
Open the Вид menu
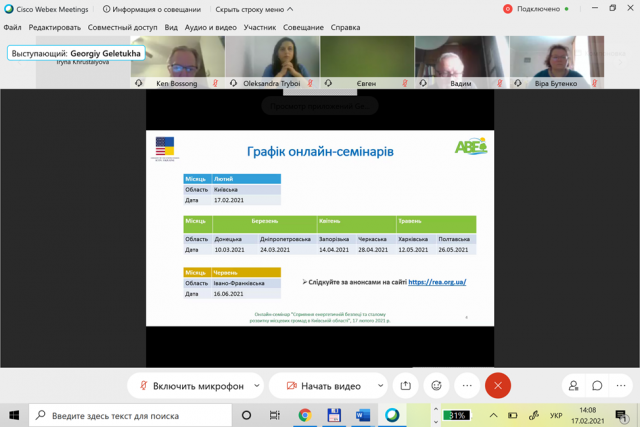[x=171, y=27]
